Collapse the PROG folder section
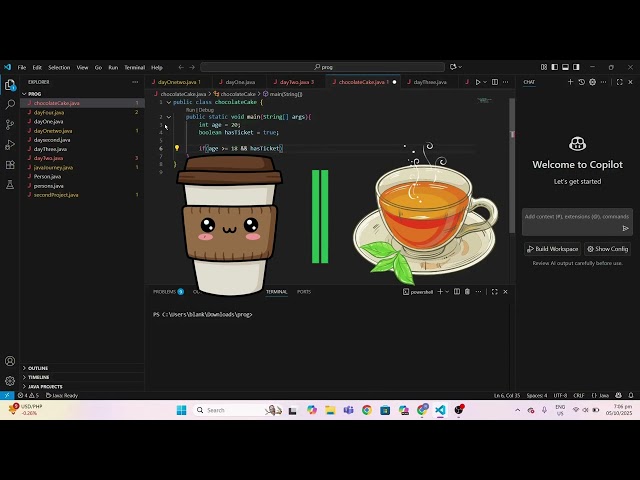This screenshot has width=640, height=480. tap(82, 94)
